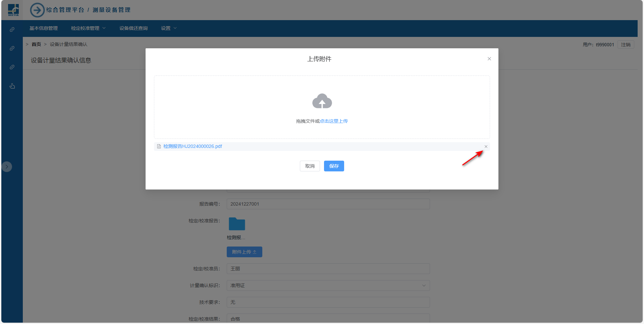Open 设备借还查询 menu item
The width and height of the screenshot is (644, 324).
[x=133, y=28]
